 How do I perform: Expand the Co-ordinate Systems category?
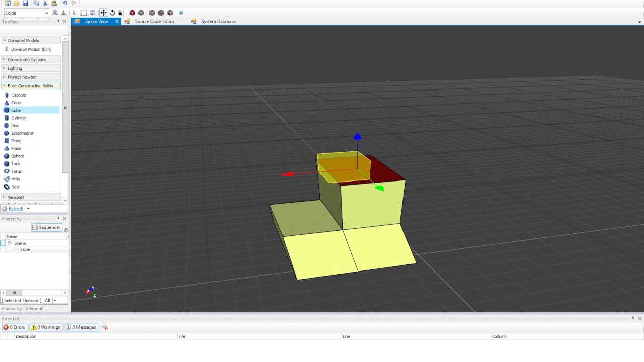click(31, 59)
